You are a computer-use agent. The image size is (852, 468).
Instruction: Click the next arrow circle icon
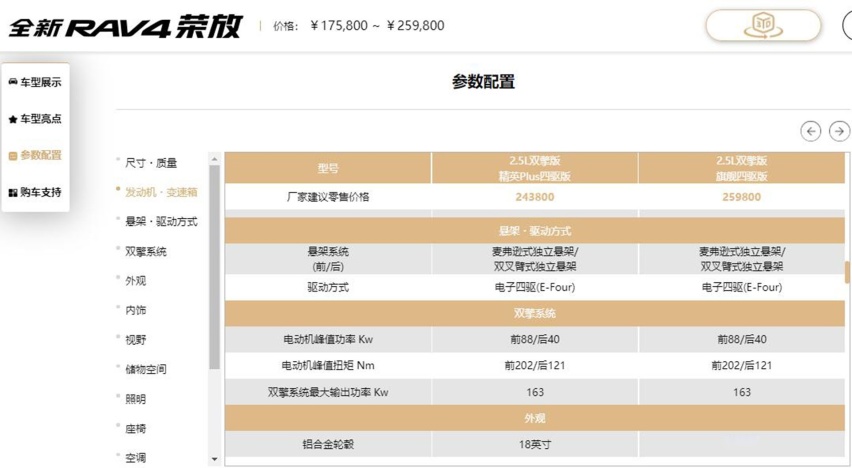point(840,131)
